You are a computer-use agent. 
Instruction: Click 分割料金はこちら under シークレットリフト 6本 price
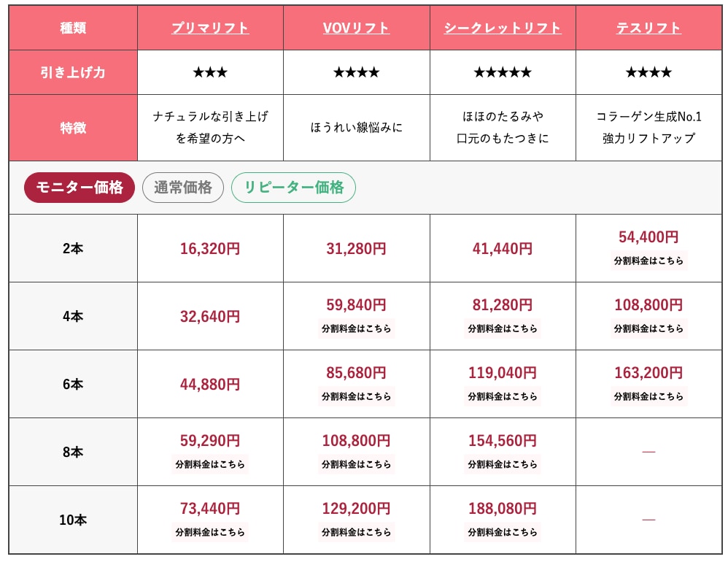(x=503, y=396)
